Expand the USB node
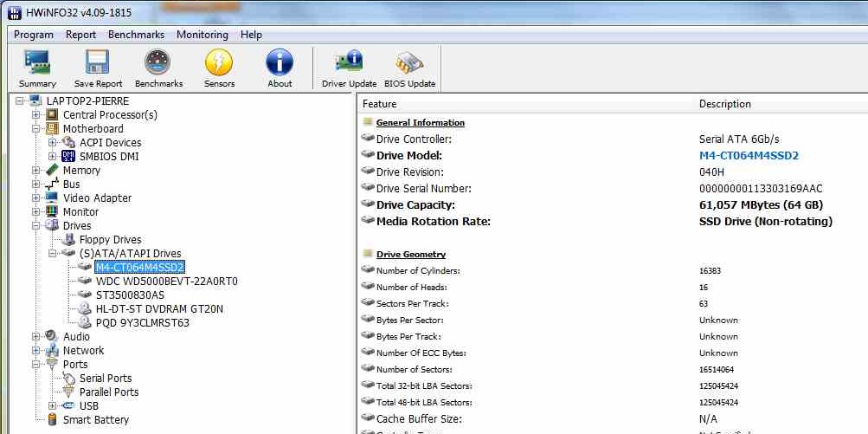Image resolution: width=868 pixels, height=434 pixels. click(53, 405)
